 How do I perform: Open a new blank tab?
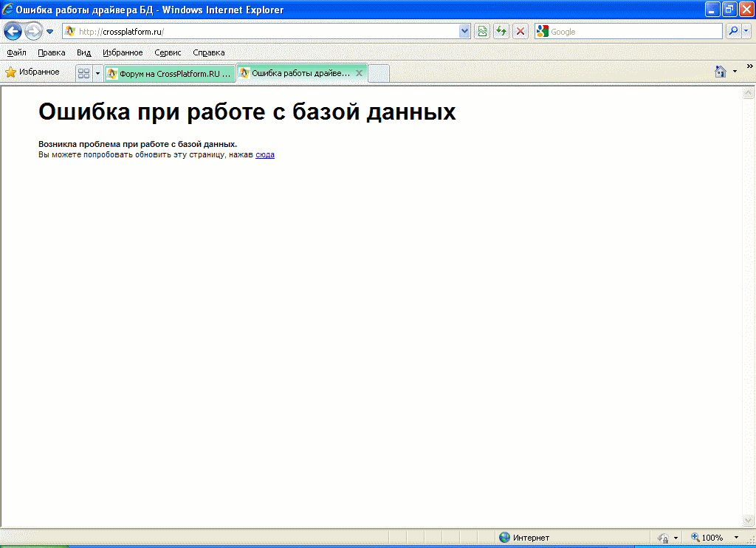[378, 74]
